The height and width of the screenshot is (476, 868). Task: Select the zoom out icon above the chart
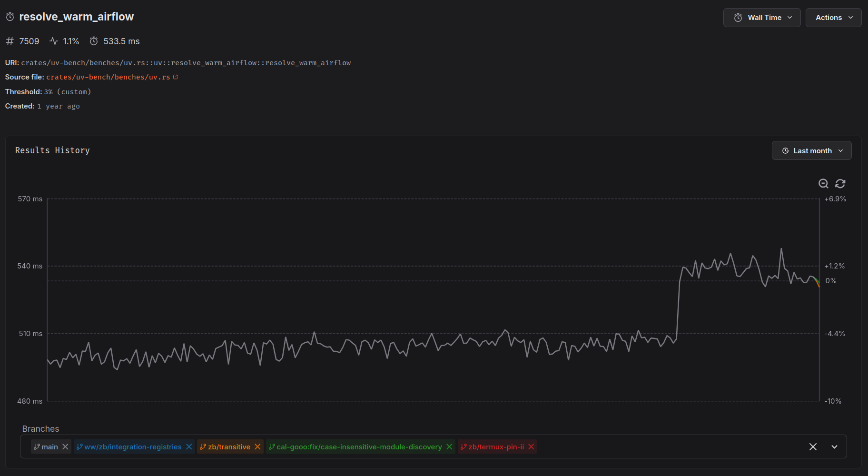pyautogui.click(x=823, y=184)
